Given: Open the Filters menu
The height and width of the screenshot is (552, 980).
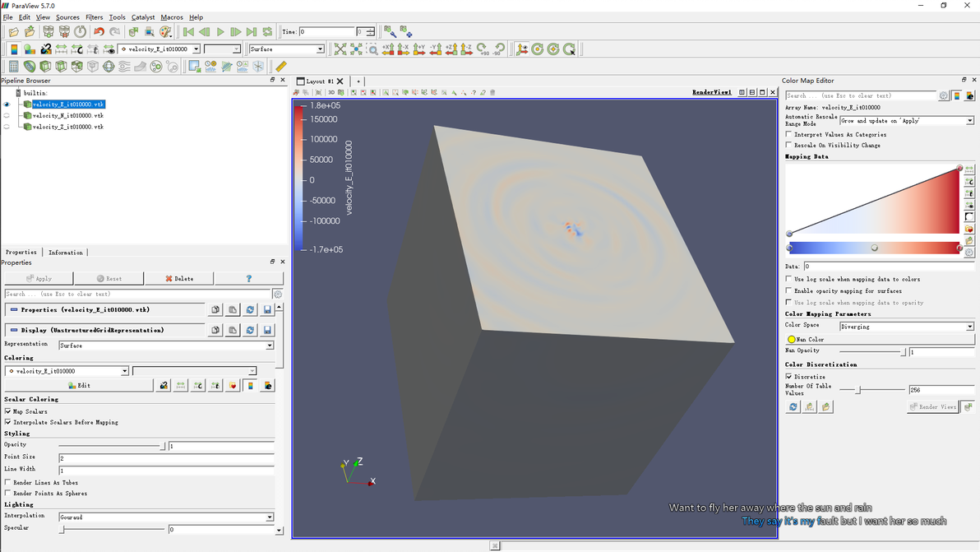Looking at the screenshot, I should pyautogui.click(x=95, y=17).
